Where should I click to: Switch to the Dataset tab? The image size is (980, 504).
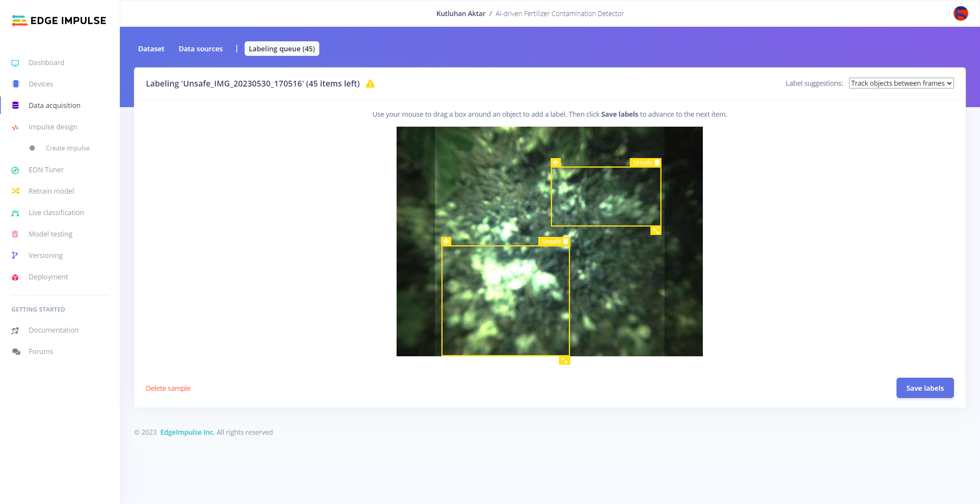point(151,49)
